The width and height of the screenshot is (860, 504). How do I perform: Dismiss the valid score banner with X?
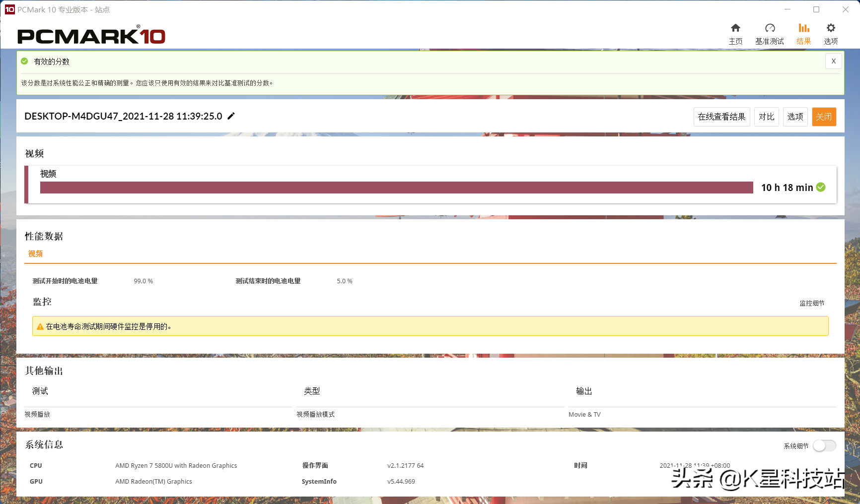tap(833, 61)
